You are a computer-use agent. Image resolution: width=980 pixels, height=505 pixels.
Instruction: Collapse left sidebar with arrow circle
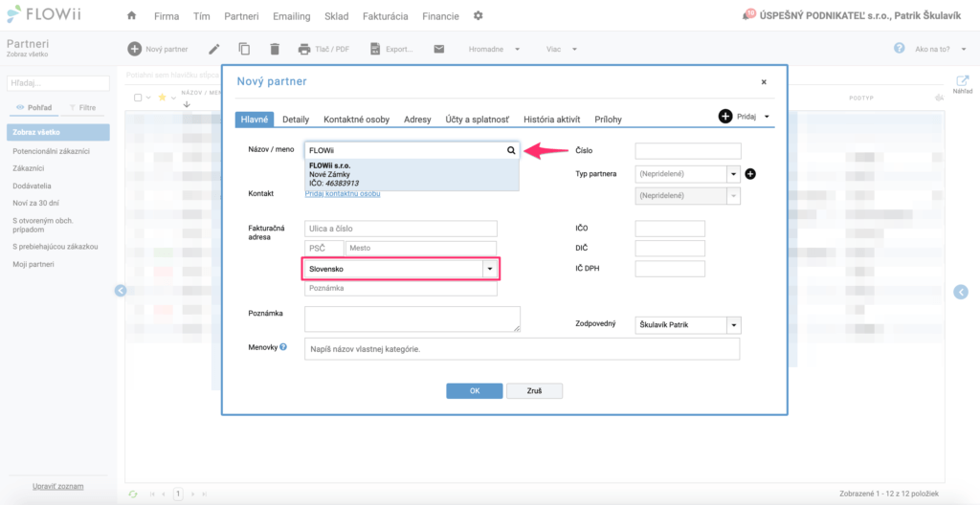[x=122, y=290]
